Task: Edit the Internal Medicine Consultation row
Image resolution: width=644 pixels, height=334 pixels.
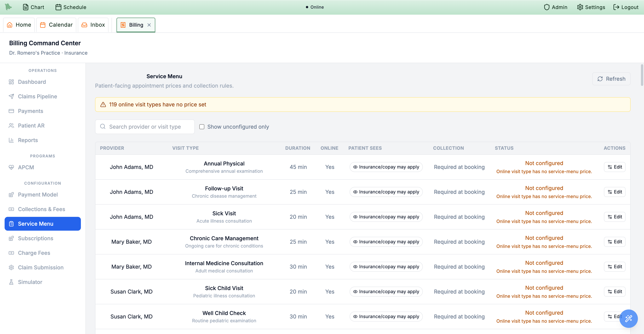Action: click(x=614, y=267)
